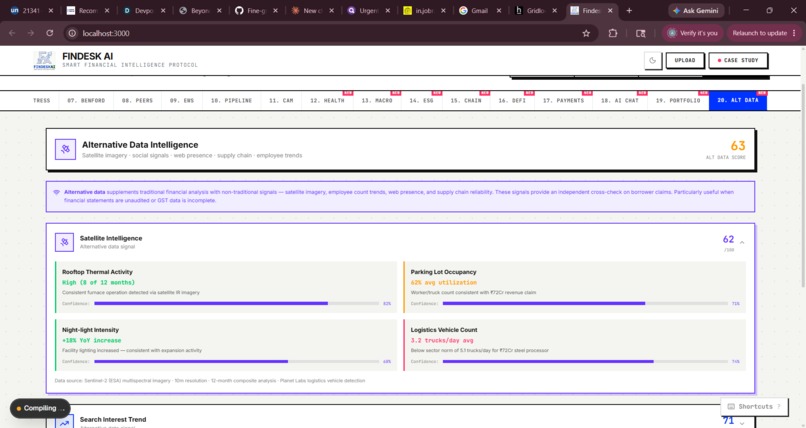
Task: Open the 15. CHAIN tab
Action: pos(466,101)
